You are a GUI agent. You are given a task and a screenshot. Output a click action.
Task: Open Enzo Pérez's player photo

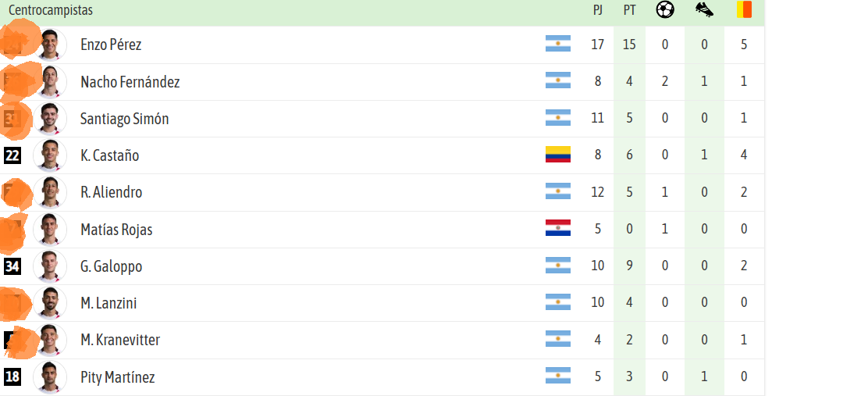tap(50, 45)
